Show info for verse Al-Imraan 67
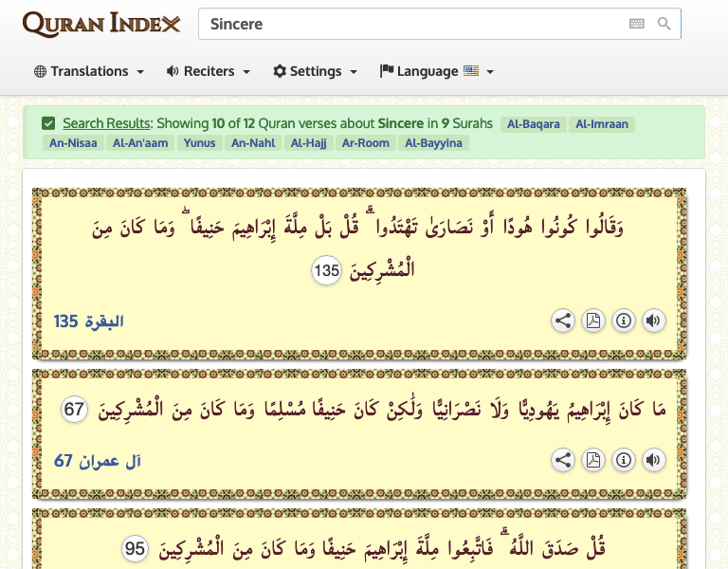 tap(623, 460)
